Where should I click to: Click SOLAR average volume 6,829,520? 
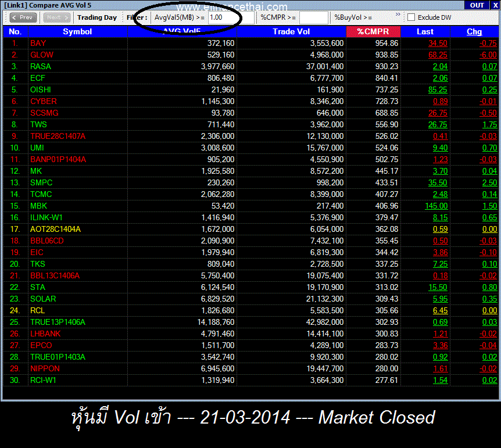pos(217,299)
